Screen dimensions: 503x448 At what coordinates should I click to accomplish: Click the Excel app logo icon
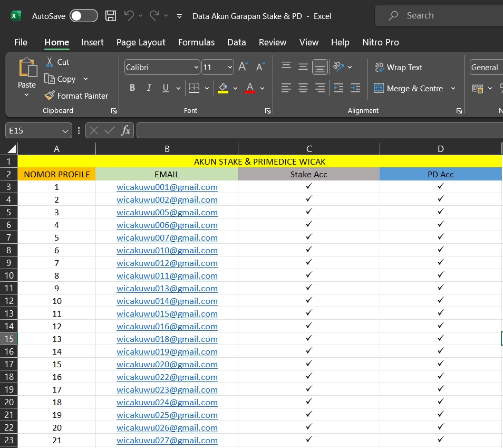tap(16, 16)
